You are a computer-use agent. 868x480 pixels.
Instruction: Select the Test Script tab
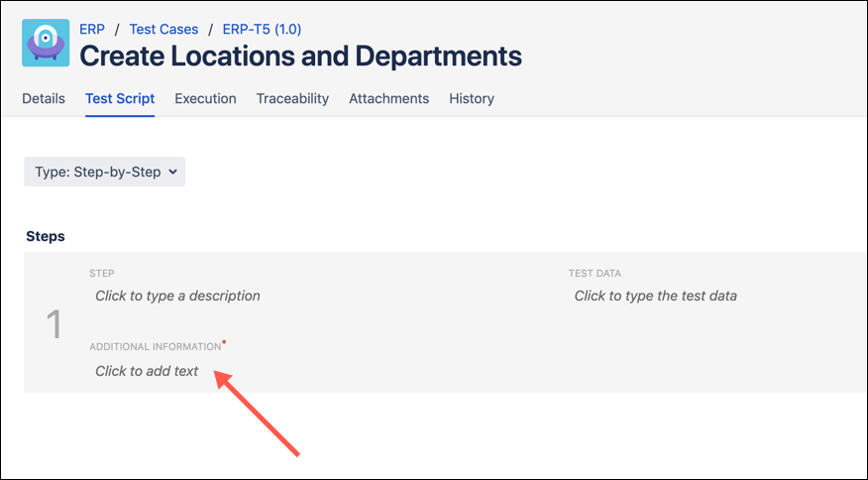point(120,98)
